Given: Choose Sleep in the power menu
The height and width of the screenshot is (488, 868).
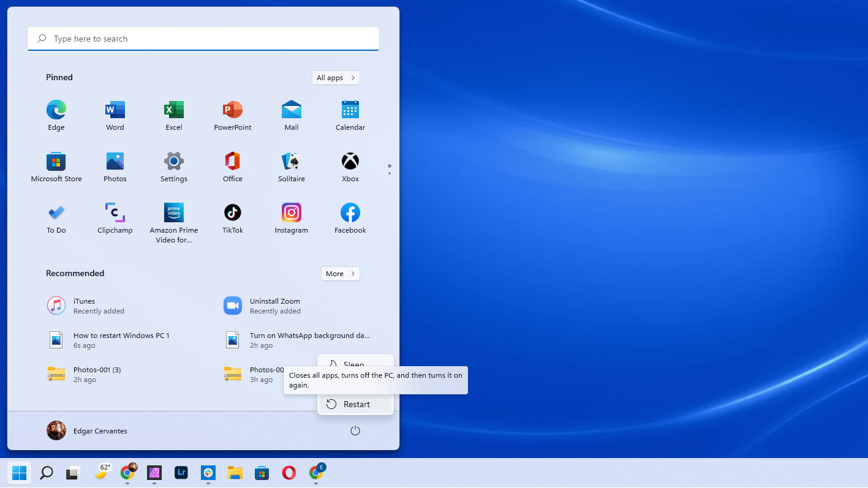Looking at the screenshot, I should (355, 362).
